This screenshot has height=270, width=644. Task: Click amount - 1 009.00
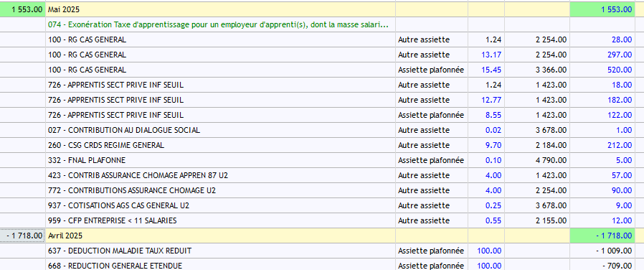coord(614,251)
